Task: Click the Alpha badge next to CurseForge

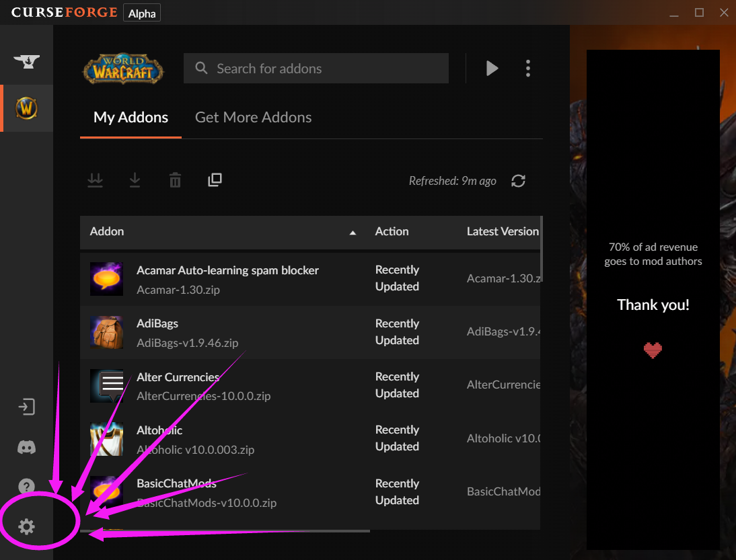Action: pyautogui.click(x=142, y=13)
